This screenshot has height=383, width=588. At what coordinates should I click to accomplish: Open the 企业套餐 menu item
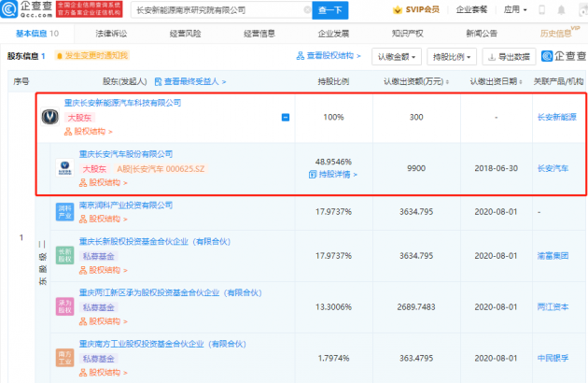(471, 9)
